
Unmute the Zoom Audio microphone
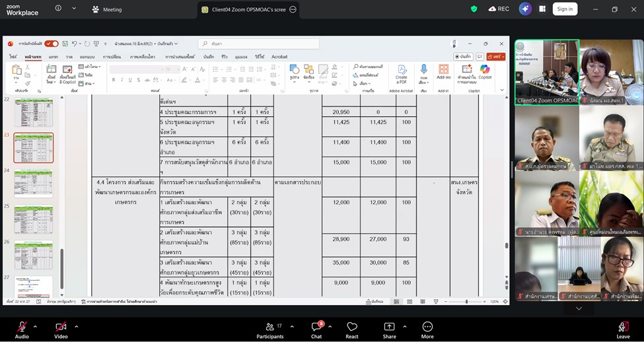point(22,329)
